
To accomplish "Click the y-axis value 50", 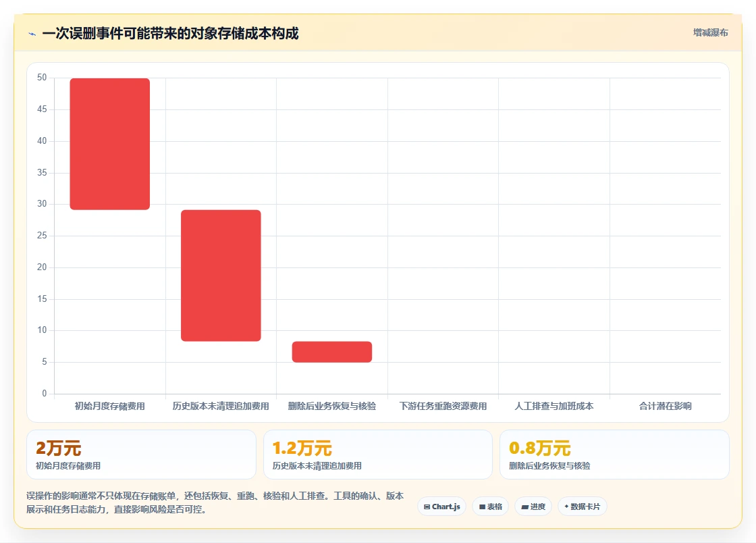I will pos(42,78).
